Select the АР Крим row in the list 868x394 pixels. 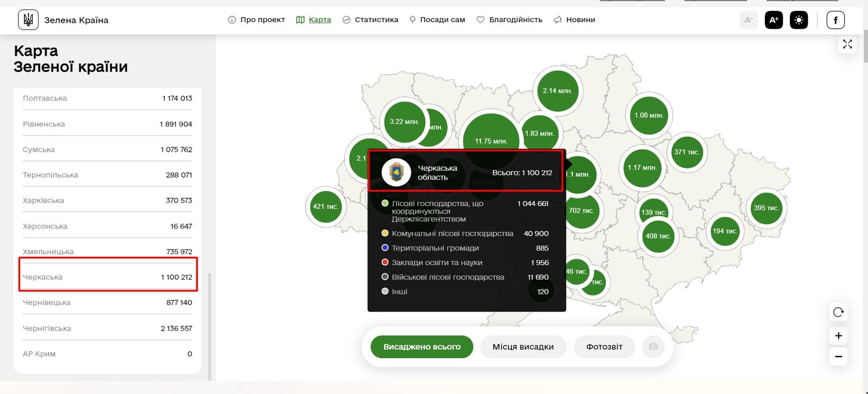point(107,354)
